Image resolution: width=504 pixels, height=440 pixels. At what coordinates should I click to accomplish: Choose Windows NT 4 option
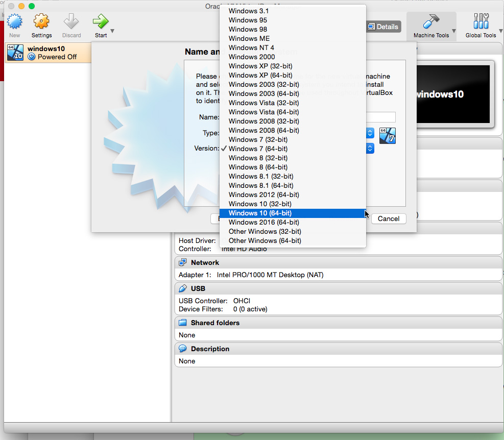click(293, 47)
